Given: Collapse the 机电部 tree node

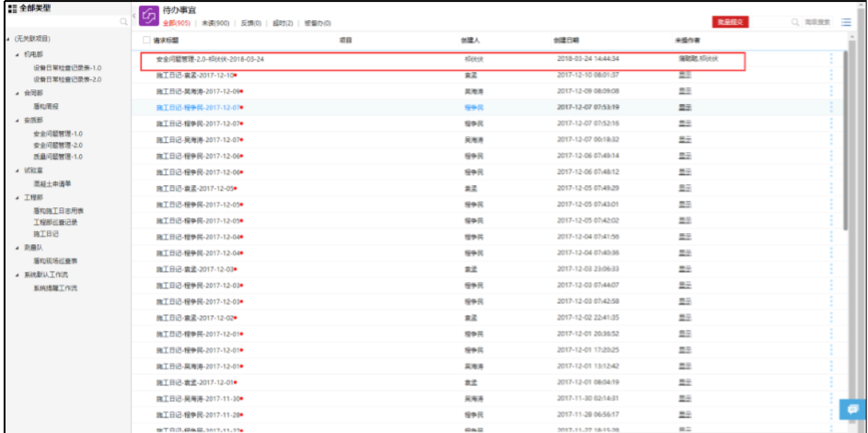Looking at the screenshot, I should (17, 54).
